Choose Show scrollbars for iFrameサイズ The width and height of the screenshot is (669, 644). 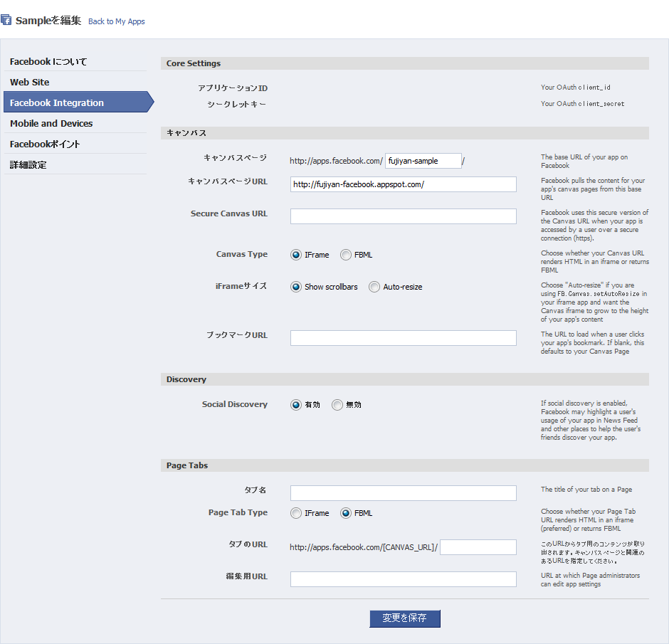tap(295, 287)
